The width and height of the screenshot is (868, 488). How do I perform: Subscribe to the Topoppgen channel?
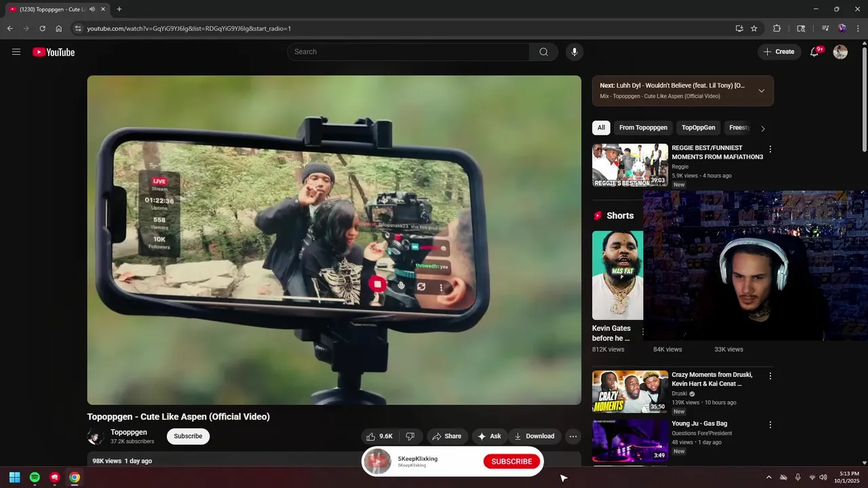point(188,436)
